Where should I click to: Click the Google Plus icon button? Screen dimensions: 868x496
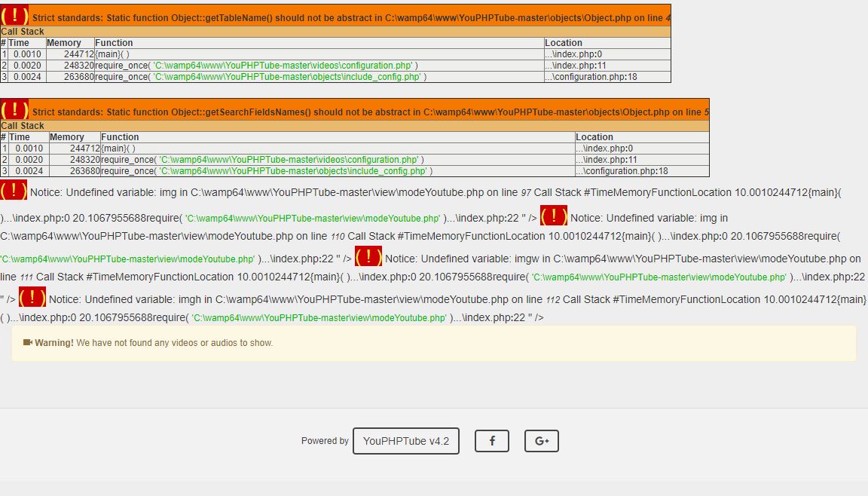coord(542,441)
